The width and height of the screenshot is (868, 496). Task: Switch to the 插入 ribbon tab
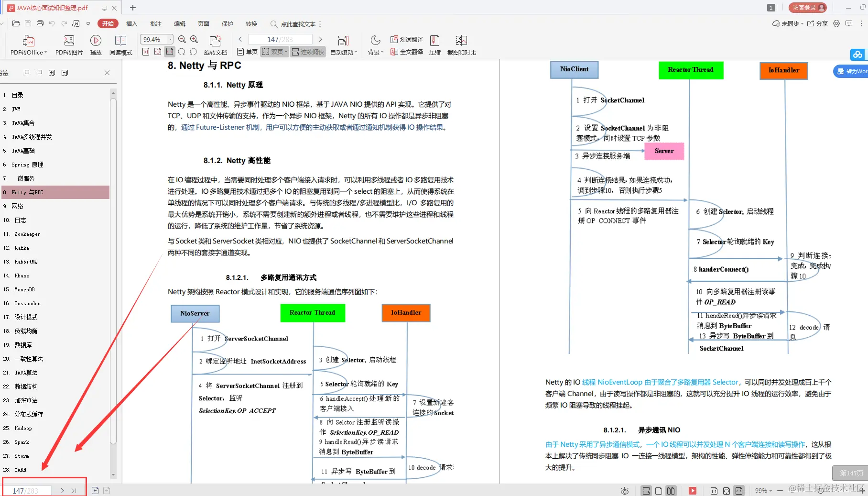point(131,23)
